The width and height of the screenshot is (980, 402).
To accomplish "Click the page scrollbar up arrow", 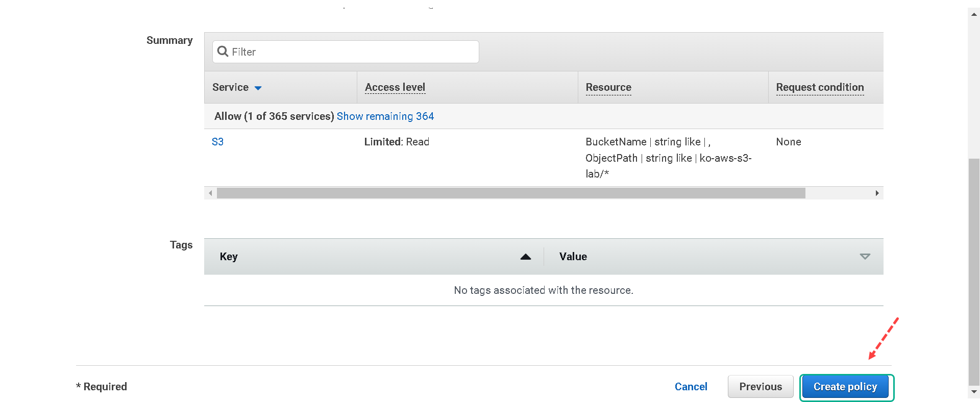I will click(974, 14).
